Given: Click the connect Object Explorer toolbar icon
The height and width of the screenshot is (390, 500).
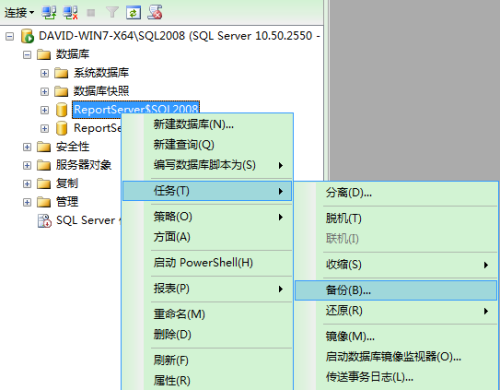Looking at the screenshot, I should pos(49,13).
